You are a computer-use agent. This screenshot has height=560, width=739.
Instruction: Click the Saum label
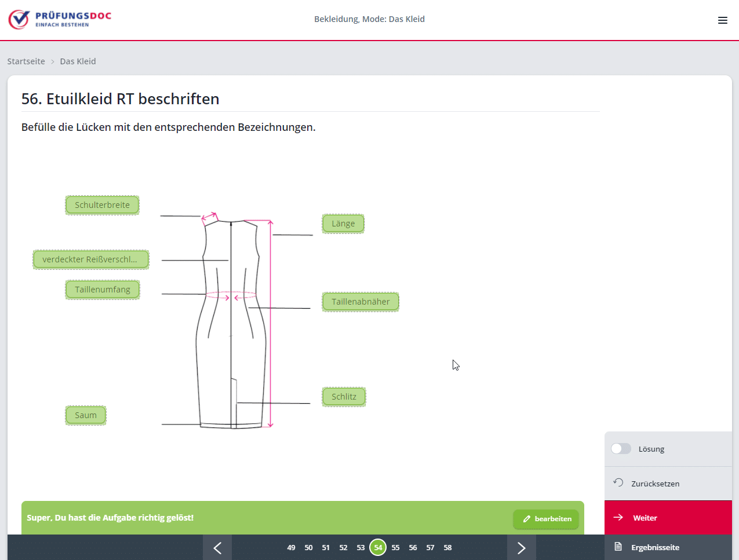[x=86, y=415]
